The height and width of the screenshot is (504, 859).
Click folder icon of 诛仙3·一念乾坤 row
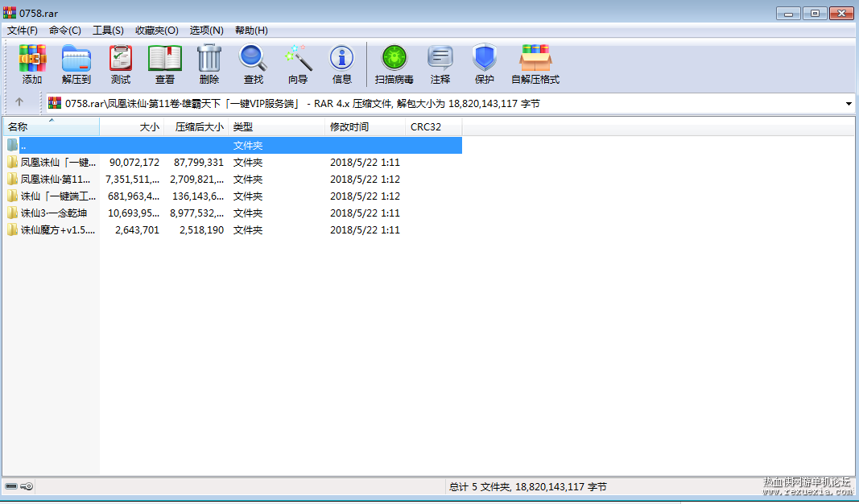(12, 213)
